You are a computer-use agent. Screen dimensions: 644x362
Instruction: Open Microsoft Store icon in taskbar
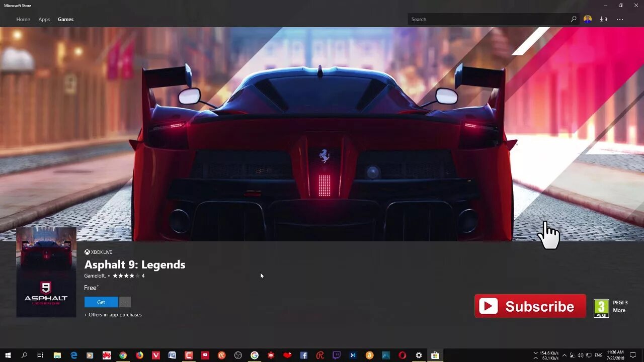click(x=434, y=355)
